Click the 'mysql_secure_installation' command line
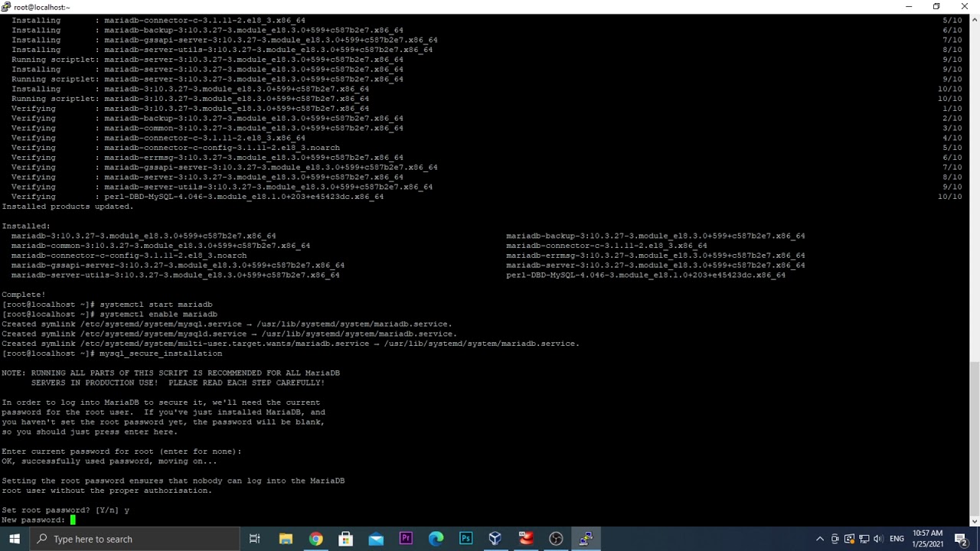 coord(112,354)
